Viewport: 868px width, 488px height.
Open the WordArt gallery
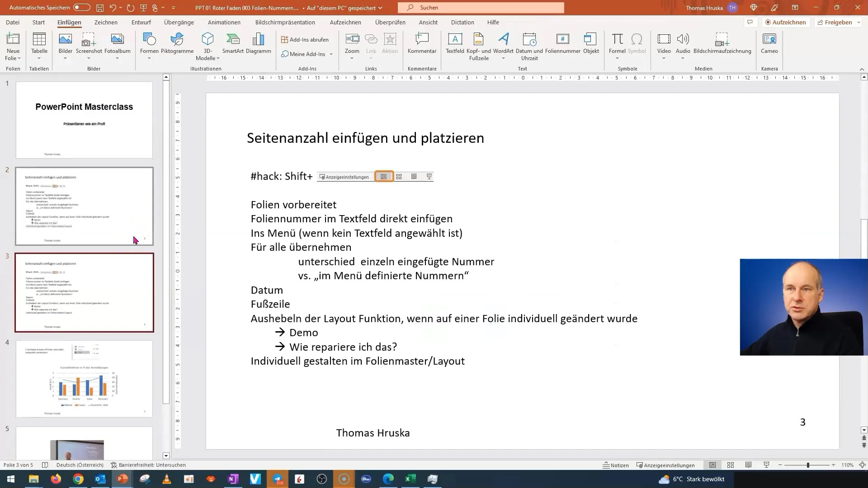(x=503, y=46)
